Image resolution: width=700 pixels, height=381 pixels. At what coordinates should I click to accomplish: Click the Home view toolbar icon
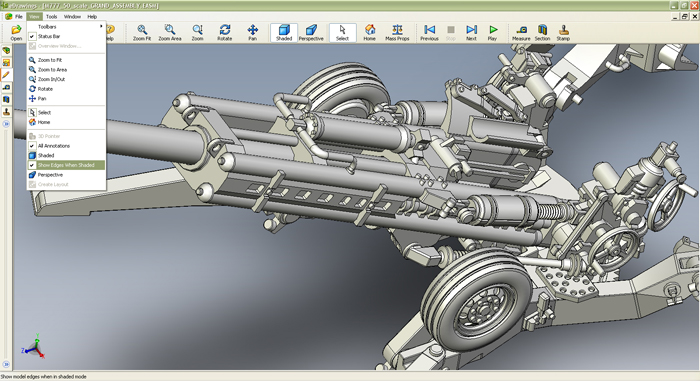pos(369,33)
